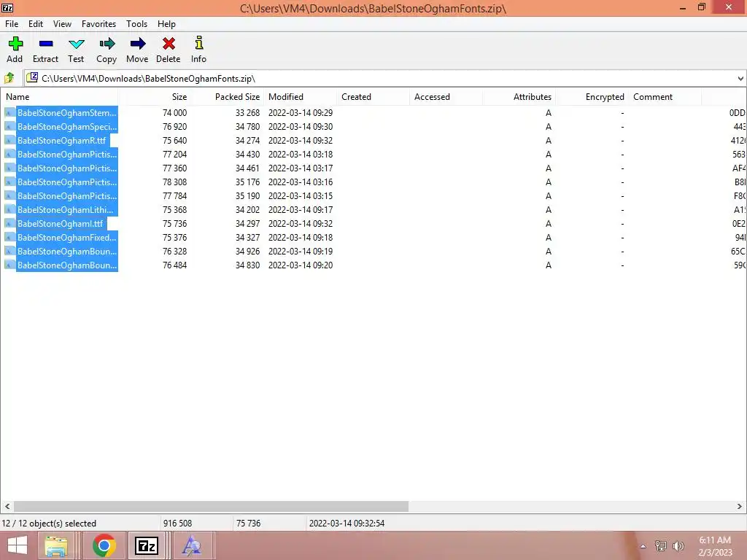
Task: Click the red Delete toolbar icon
Action: pos(169,44)
